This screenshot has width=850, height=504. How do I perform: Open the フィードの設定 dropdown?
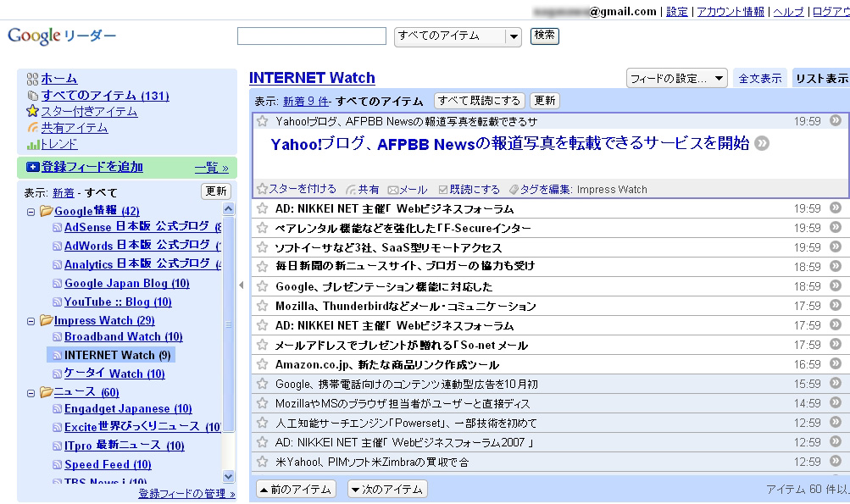pos(676,79)
